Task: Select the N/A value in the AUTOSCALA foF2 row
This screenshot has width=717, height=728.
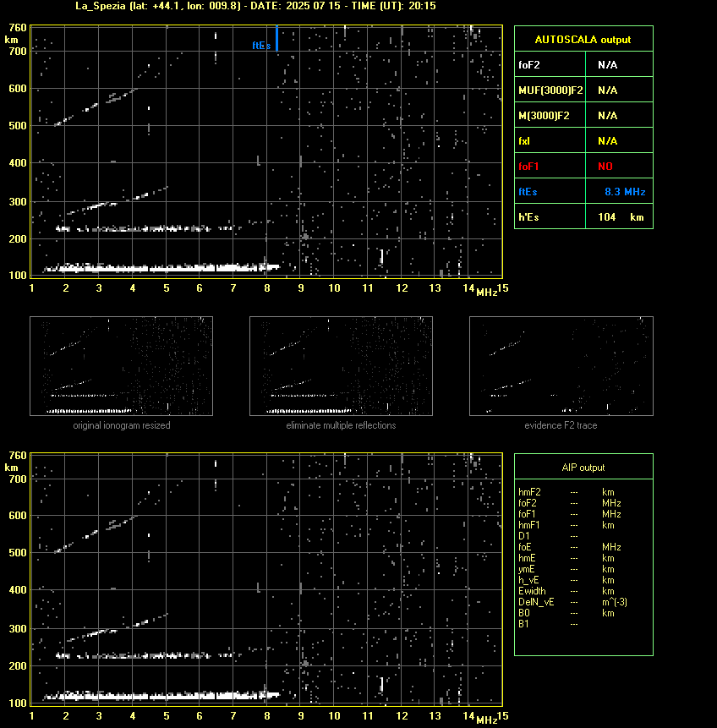Action: [x=608, y=65]
